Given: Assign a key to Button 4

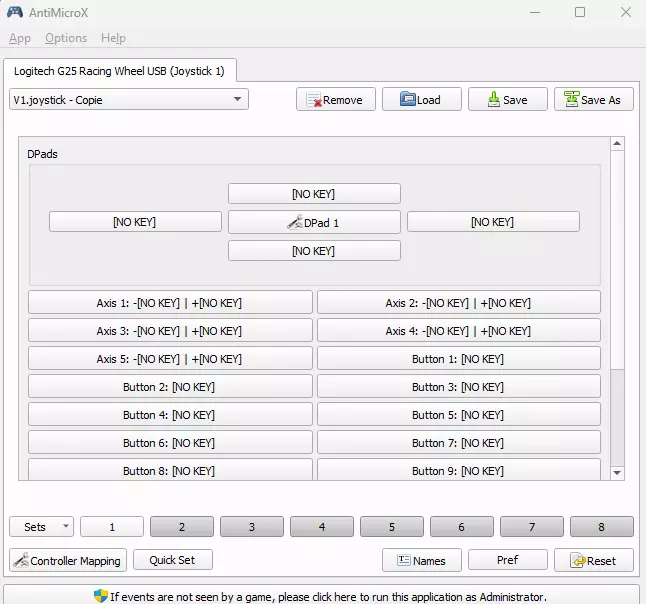Looking at the screenshot, I should (x=170, y=415).
